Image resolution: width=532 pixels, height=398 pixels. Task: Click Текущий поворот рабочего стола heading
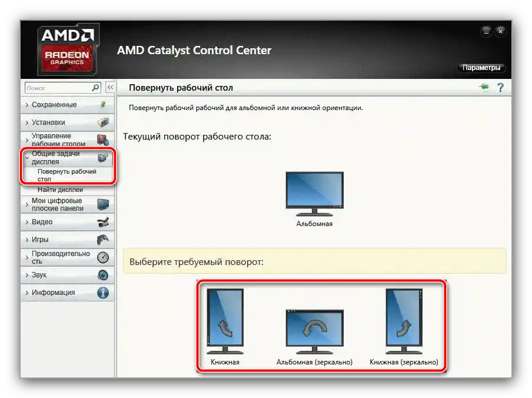tap(197, 137)
